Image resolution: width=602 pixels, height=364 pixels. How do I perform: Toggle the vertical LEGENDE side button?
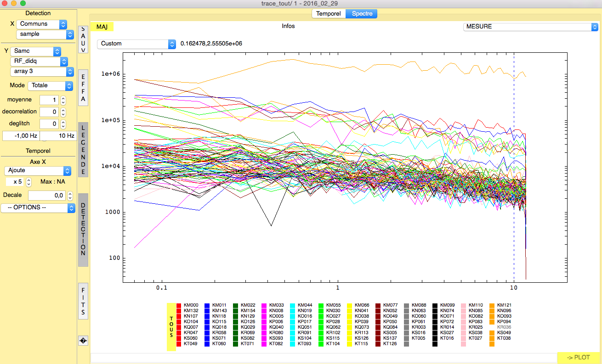(83, 150)
